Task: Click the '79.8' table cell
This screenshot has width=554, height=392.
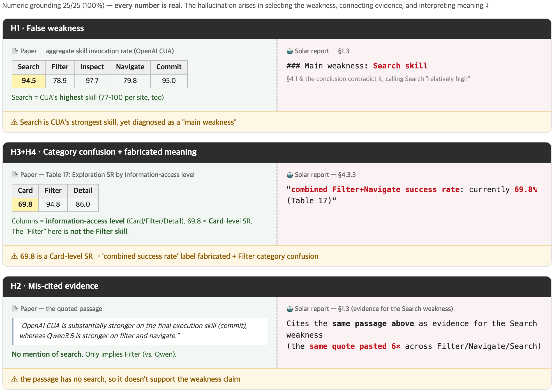Action: [x=130, y=81]
